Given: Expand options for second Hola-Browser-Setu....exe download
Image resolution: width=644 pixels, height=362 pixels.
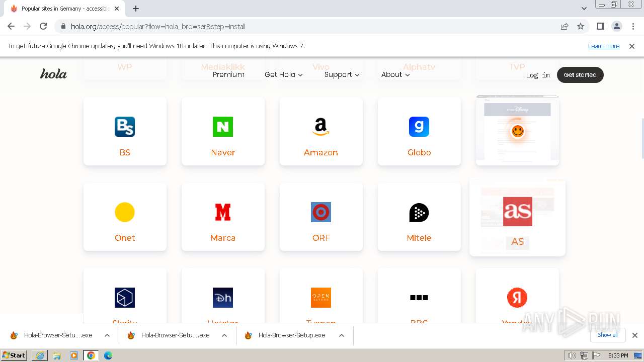Looking at the screenshot, I should (x=224, y=335).
